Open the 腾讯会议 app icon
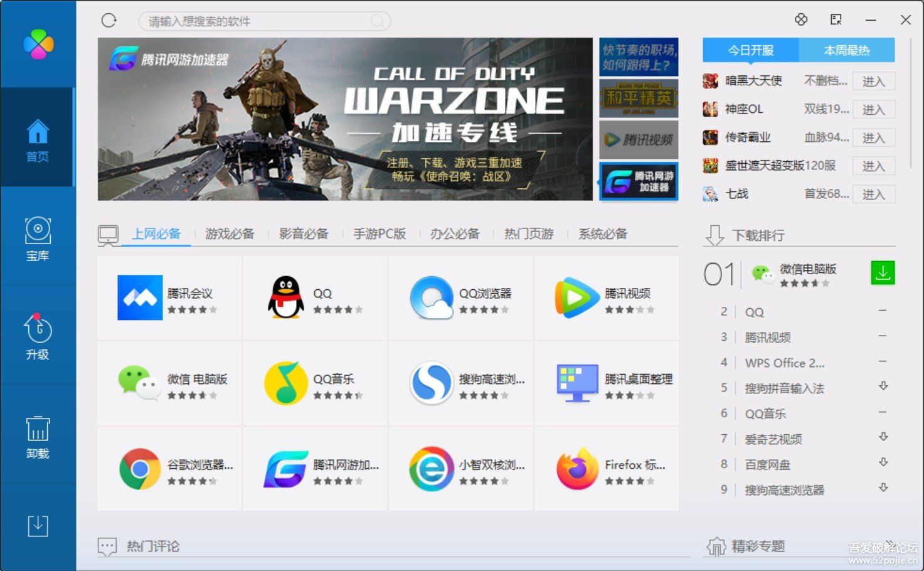924x571 pixels. click(140, 297)
